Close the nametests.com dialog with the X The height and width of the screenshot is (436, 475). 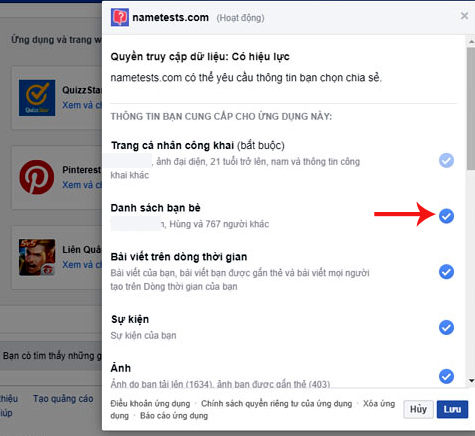(464, 16)
